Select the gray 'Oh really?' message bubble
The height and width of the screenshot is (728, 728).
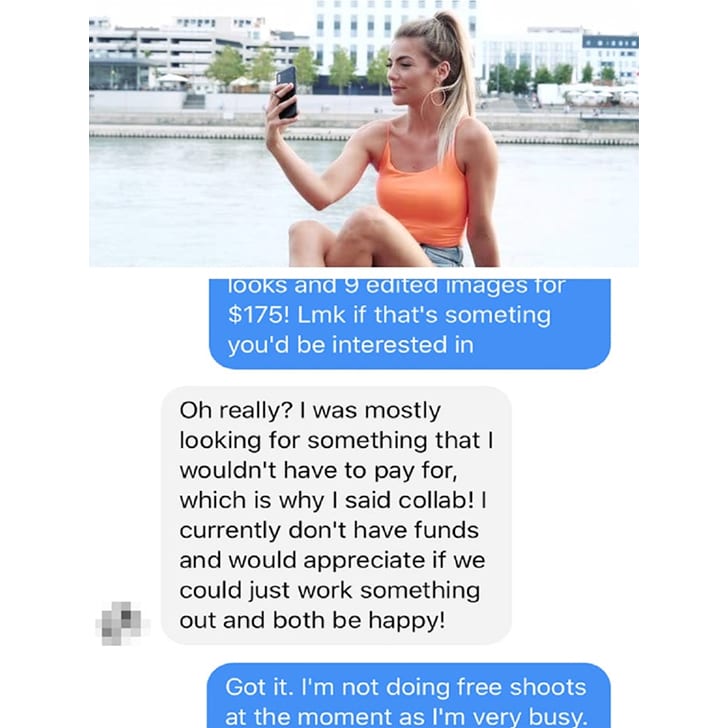tap(336, 515)
